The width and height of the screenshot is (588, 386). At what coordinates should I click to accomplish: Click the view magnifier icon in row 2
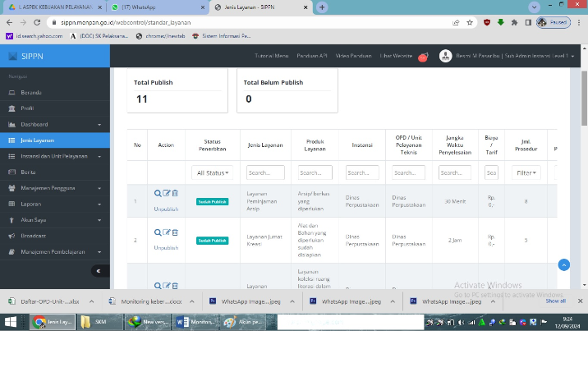coord(158,232)
